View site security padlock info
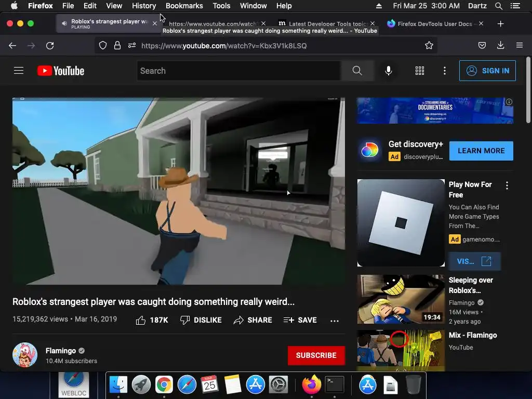This screenshot has height=399, width=532. [x=117, y=46]
